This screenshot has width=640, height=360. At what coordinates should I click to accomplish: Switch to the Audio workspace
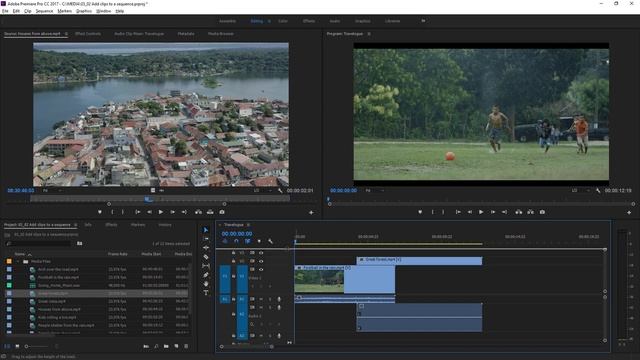[x=335, y=21]
